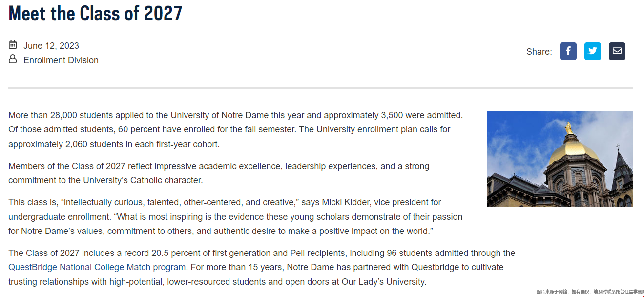Click the horizontal divider below the byline
The width and height of the screenshot is (644, 297).
[x=320, y=88]
